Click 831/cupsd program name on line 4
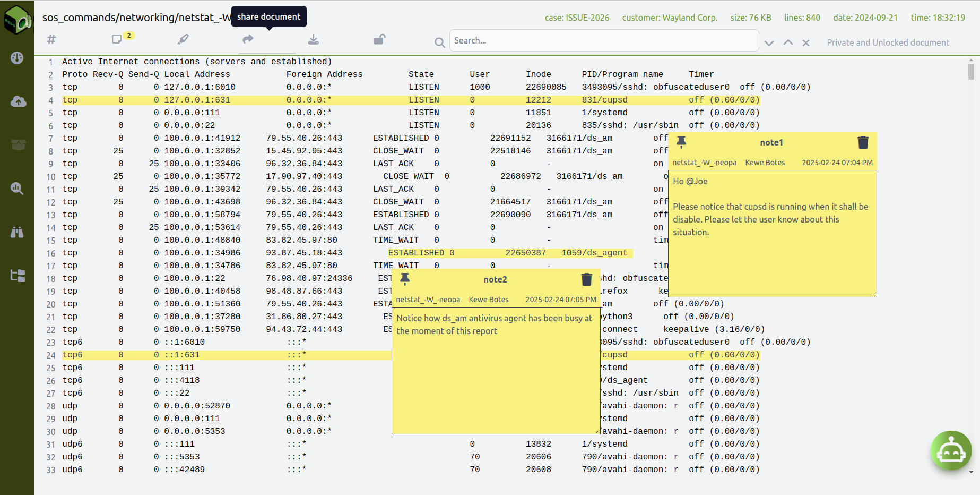 pos(605,100)
